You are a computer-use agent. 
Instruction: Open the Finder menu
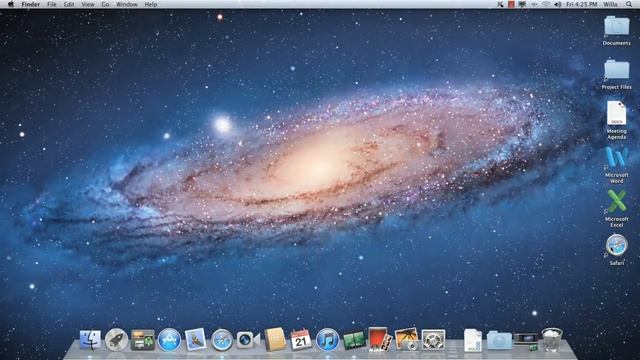coord(31,4)
